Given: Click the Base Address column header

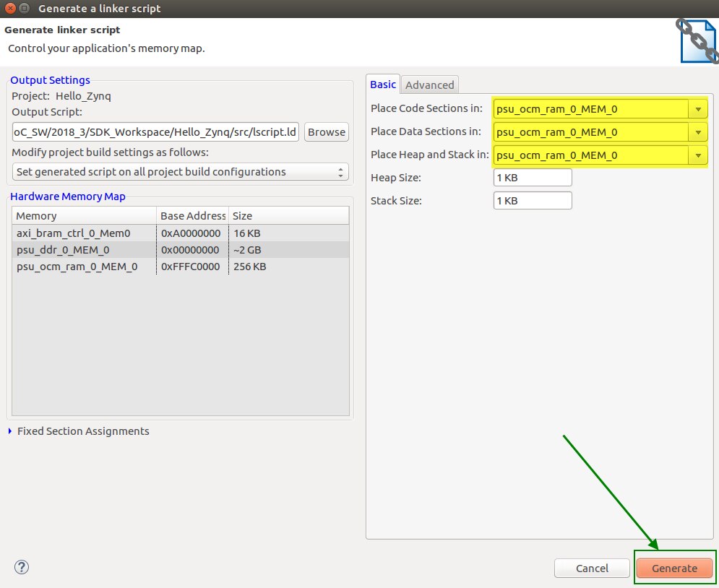Looking at the screenshot, I should tap(192, 216).
